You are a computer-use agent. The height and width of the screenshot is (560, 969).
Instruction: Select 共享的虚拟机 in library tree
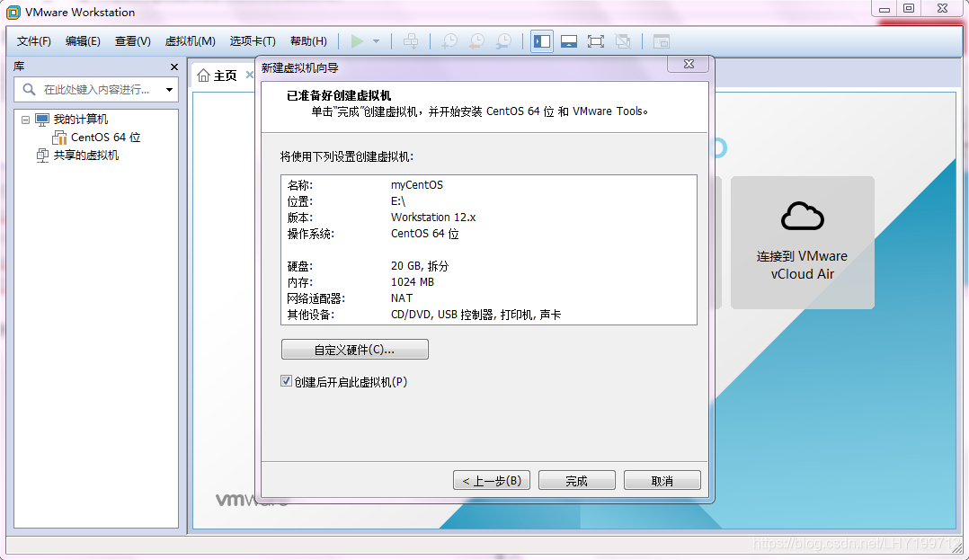[86, 156]
